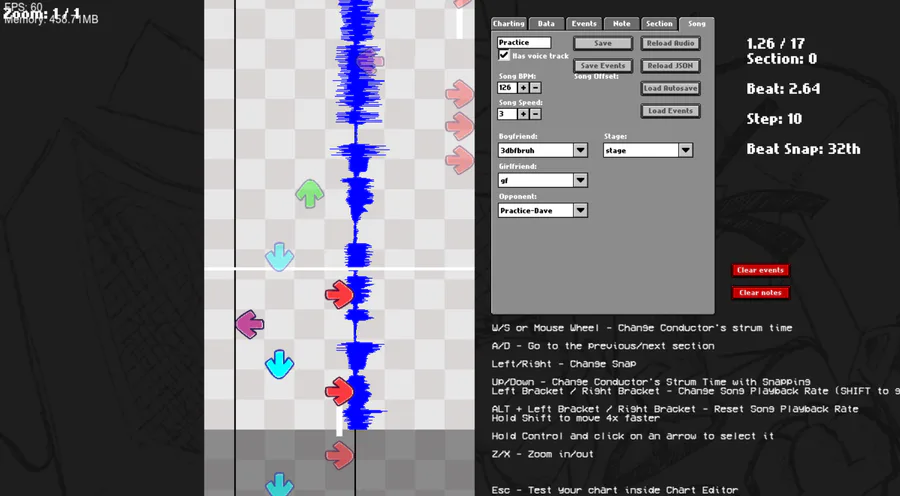Switch to the Events tab
This screenshot has width=900, height=496.
pos(584,24)
